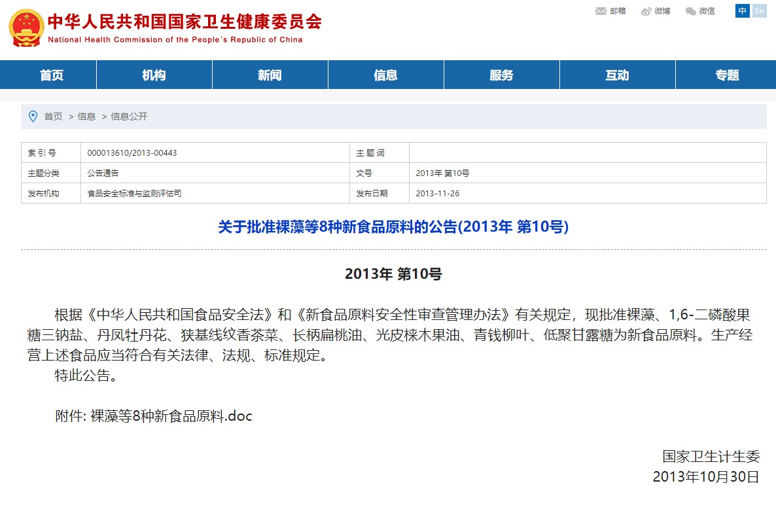Go to 首页 in the breadcrumb
Screen dimensions: 776x532
[x=54, y=116]
